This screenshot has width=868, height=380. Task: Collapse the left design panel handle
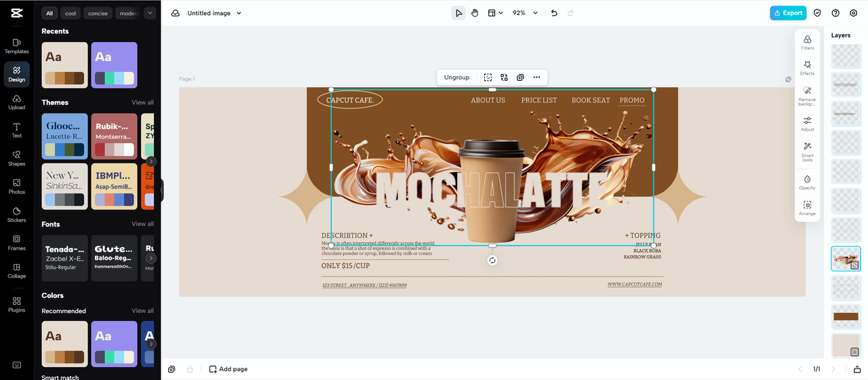pos(162,190)
